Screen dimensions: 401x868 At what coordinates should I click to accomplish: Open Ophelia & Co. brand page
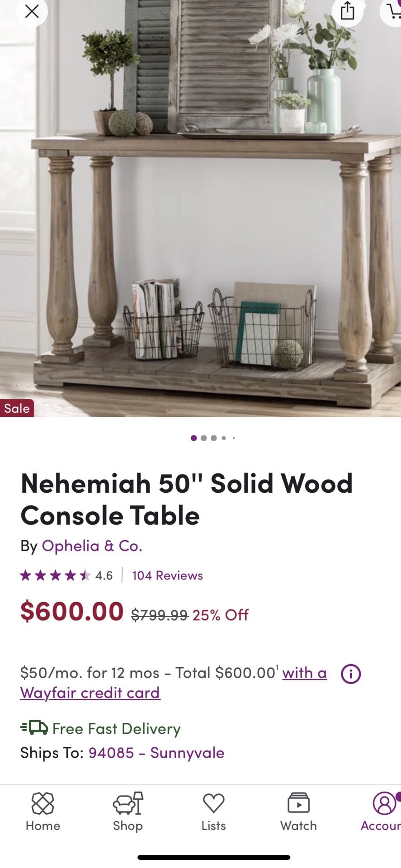(92, 546)
